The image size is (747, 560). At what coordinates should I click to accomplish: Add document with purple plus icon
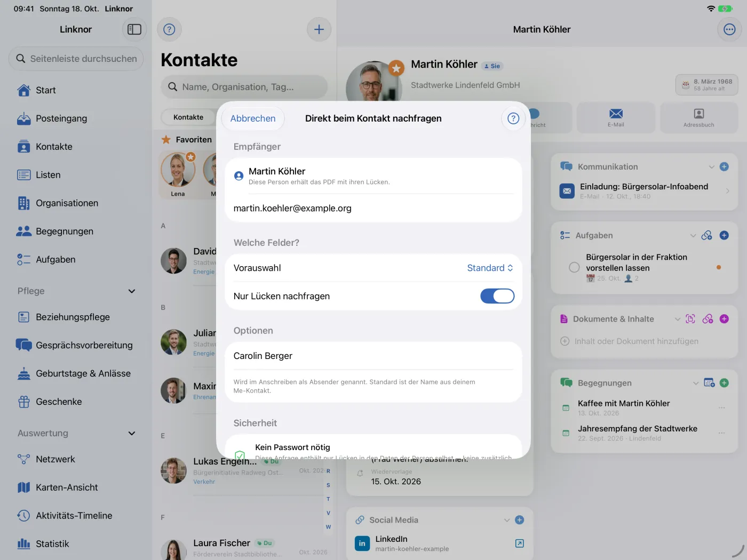click(724, 319)
